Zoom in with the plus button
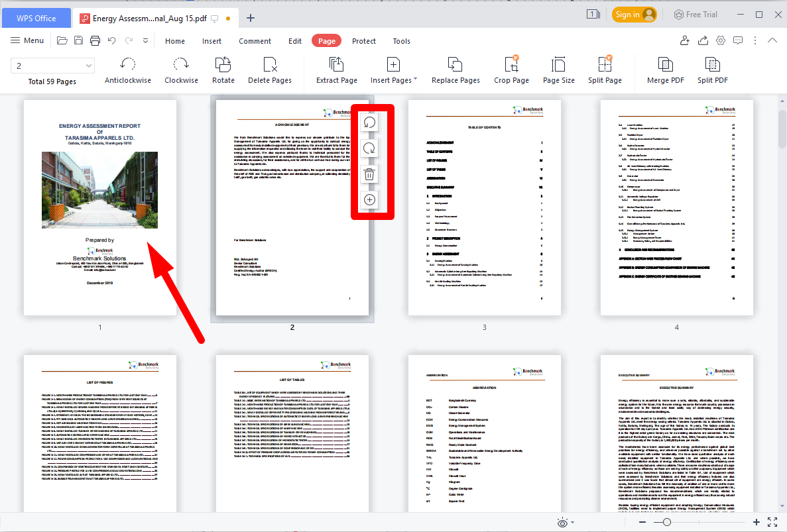Viewport: 787px width, 532px height. coord(757,522)
